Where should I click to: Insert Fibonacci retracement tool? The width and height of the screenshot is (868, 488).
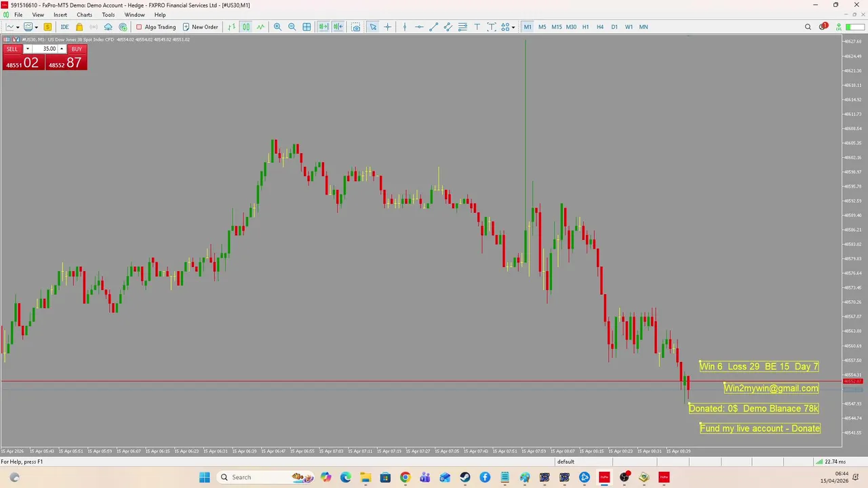(x=462, y=27)
